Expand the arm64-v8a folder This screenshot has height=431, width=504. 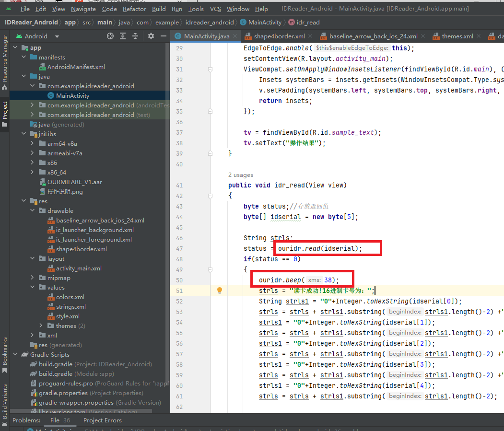pyautogui.click(x=32, y=143)
